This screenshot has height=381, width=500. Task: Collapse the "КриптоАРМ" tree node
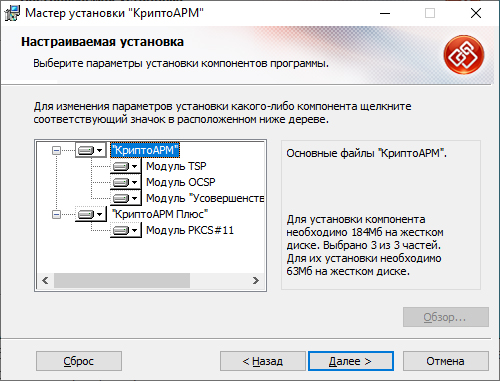coord(56,151)
